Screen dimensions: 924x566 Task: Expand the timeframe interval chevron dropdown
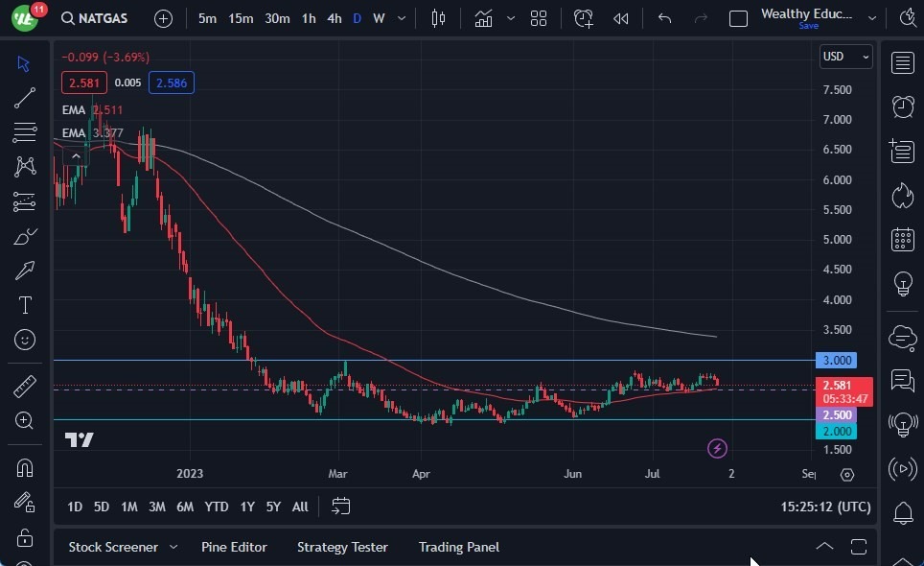coord(401,18)
